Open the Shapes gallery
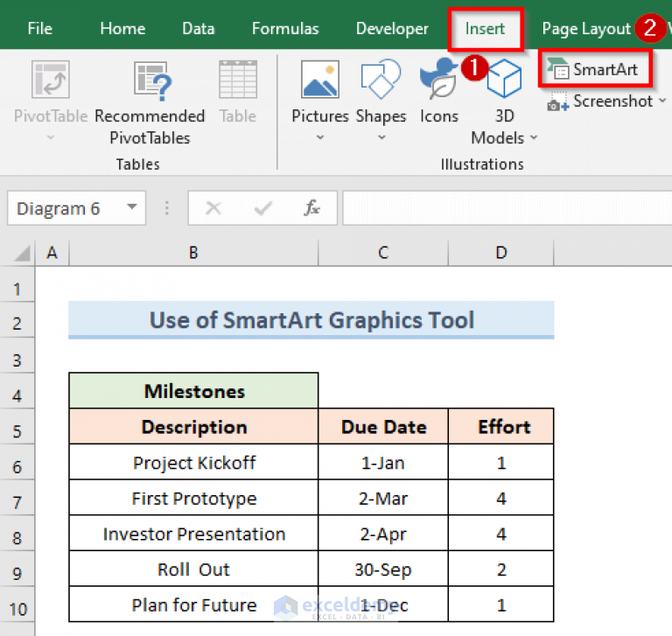The height and width of the screenshot is (636, 672). point(381,80)
